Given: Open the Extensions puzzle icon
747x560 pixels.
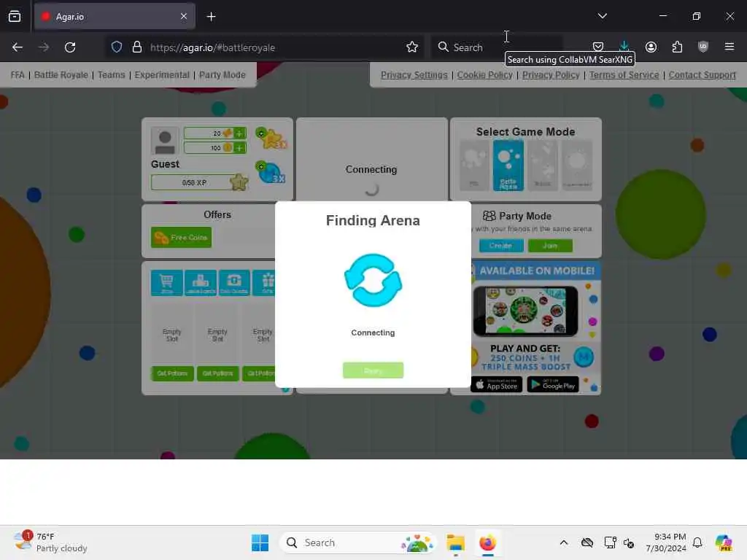Looking at the screenshot, I should tap(677, 47).
